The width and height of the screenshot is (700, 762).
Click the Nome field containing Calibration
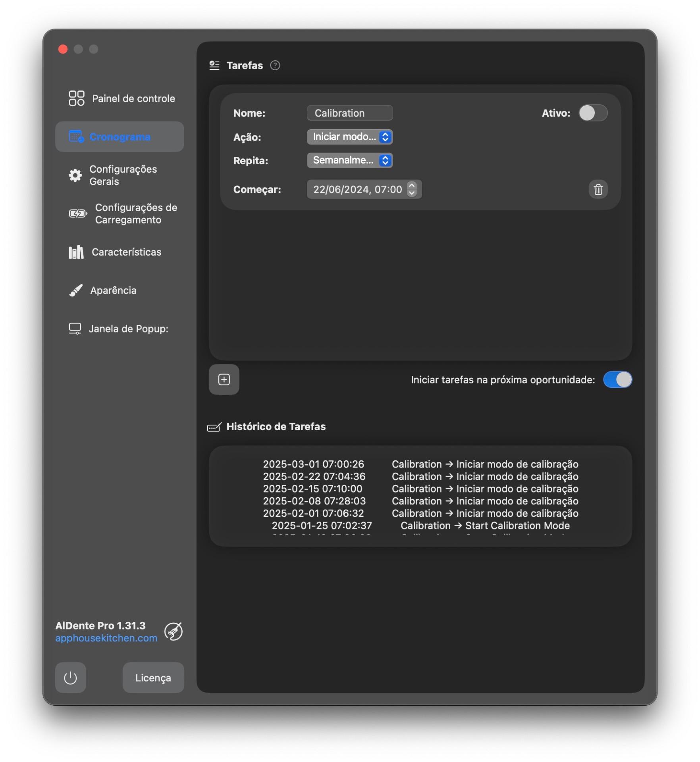[349, 113]
